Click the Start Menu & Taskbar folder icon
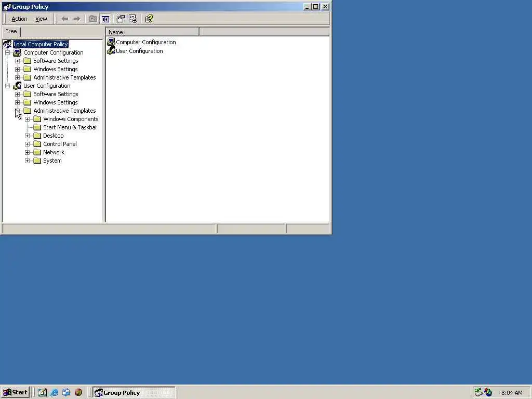 [37, 127]
